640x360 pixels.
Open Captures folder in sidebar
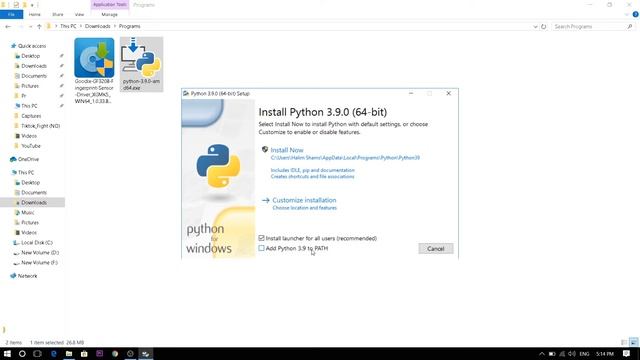coord(31,116)
